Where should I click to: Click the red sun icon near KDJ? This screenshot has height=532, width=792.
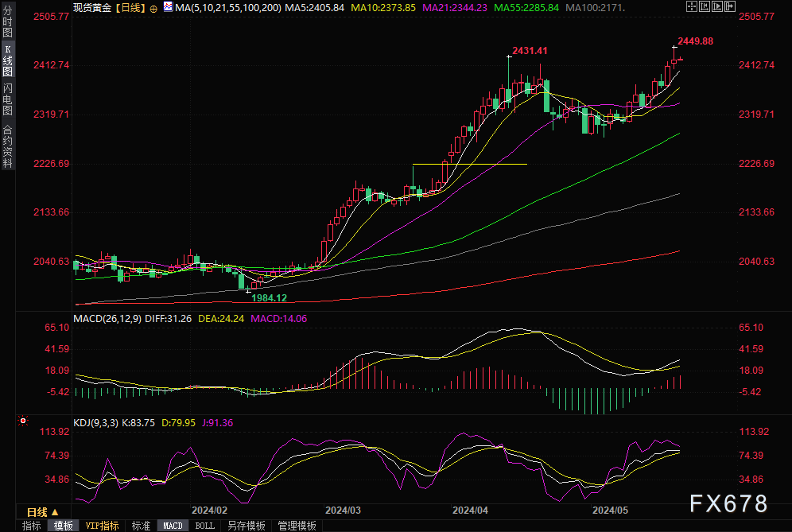click(x=23, y=421)
